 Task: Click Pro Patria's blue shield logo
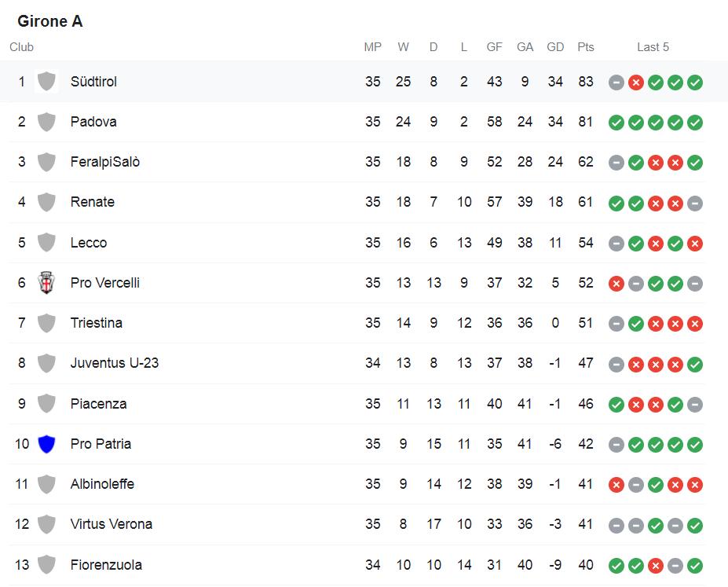[46, 444]
